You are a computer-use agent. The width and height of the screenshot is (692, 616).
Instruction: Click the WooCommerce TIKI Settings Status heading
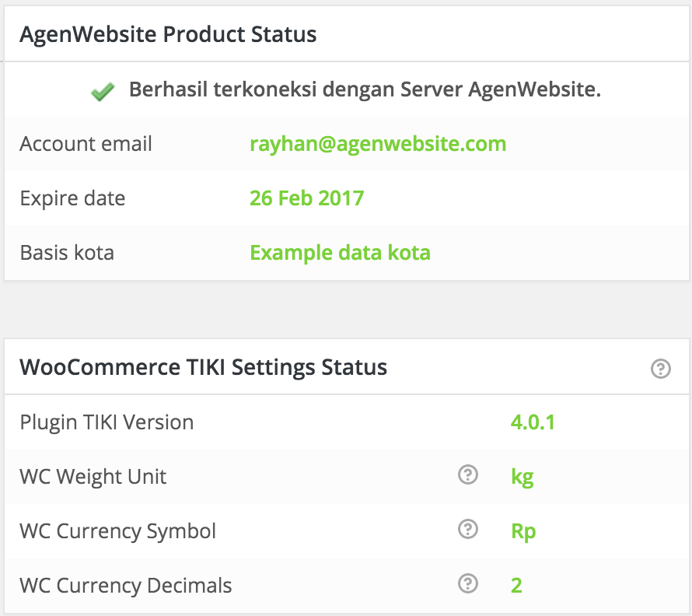tap(204, 367)
